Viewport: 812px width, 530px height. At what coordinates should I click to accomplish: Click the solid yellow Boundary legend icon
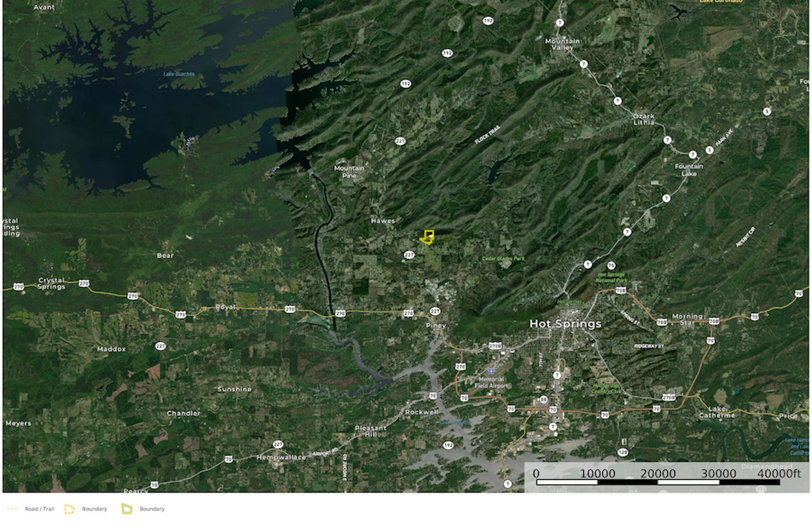(x=127, y=509)
